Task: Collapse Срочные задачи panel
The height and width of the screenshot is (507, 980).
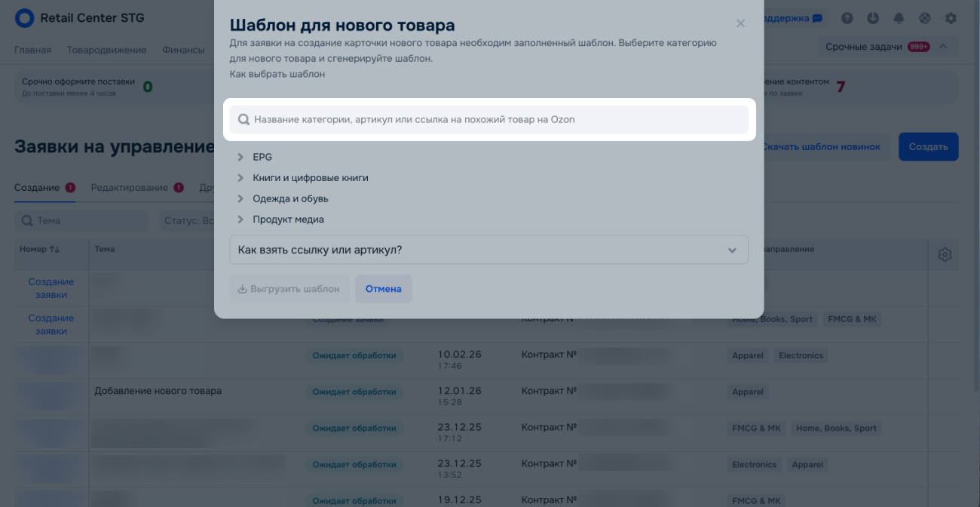Action: (943, 47)
